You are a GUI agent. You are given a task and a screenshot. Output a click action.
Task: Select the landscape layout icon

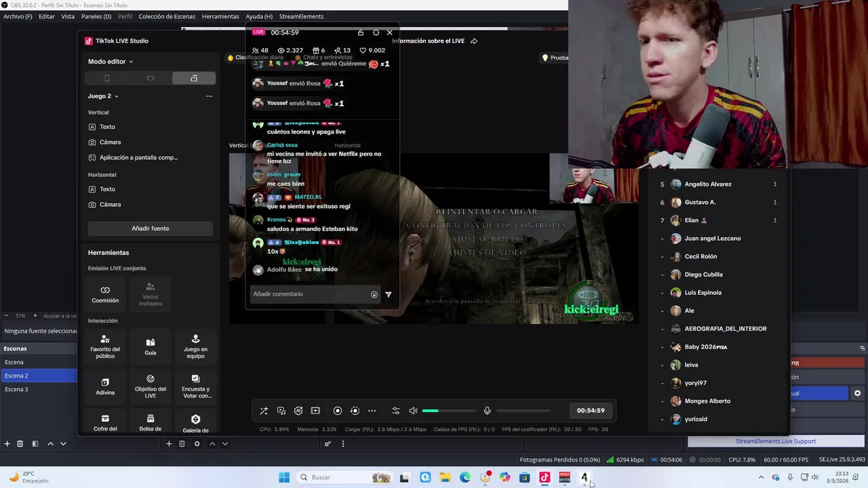click(x=150, y=79)
